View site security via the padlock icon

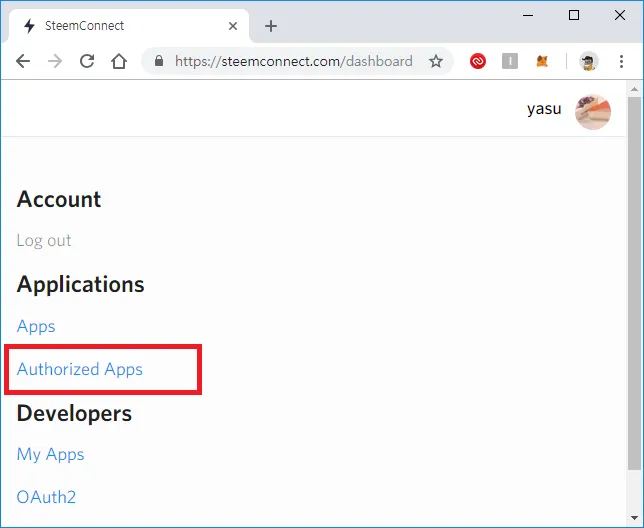(159, 61)
